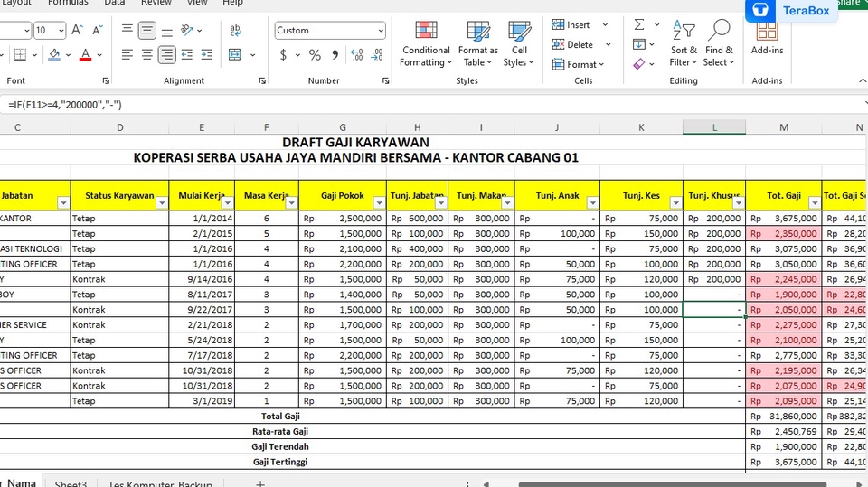Viewport: 868px width, 487px height.
Task: Apply comma style
Action: [335, 55]
